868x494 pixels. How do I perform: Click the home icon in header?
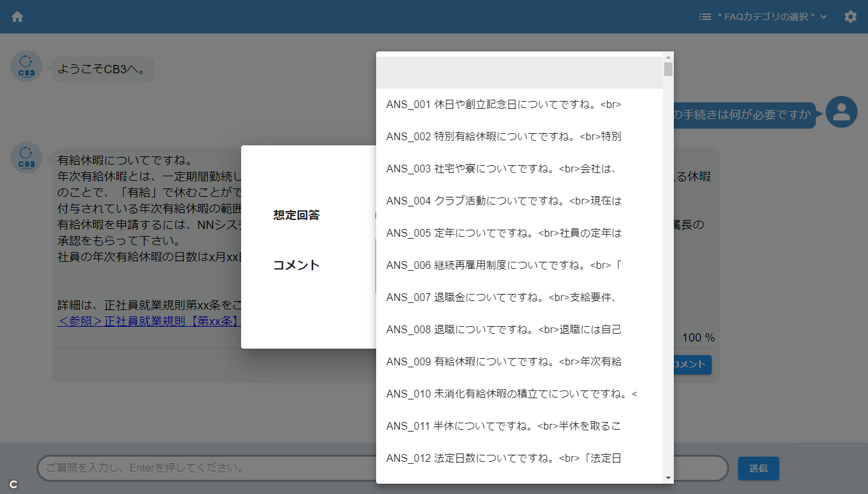[x=17, y=17]
